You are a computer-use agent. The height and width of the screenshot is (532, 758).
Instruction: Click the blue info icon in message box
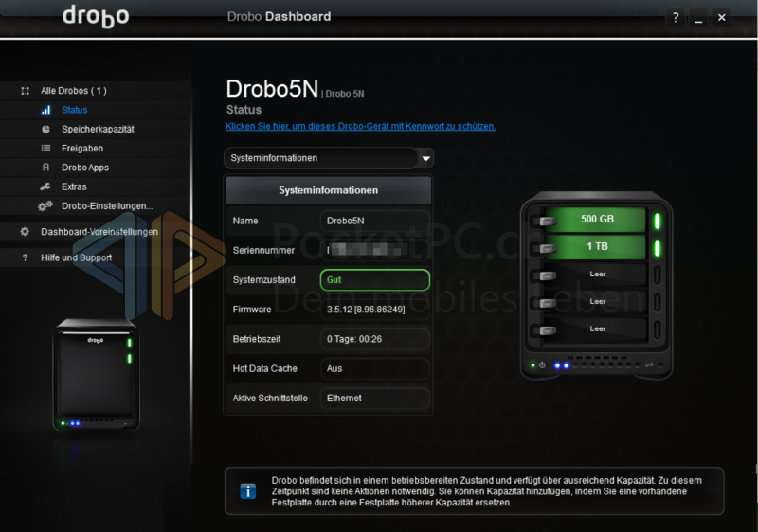[248, 491]
